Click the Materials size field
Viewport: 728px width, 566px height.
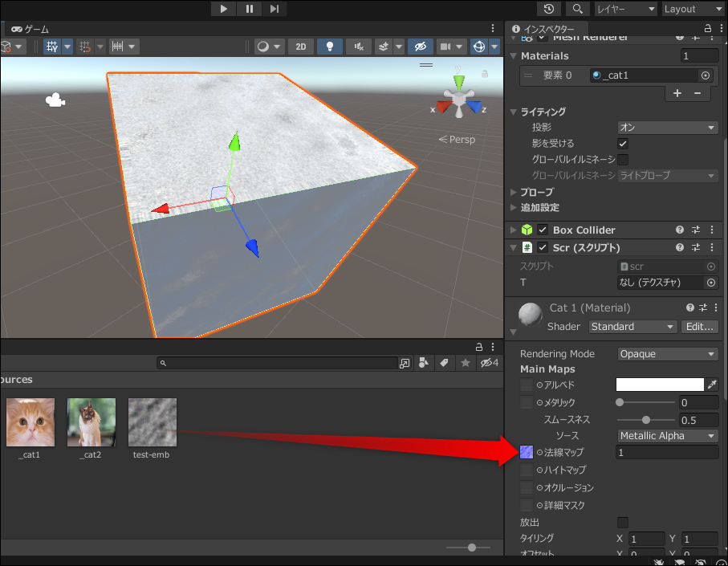(x=699, y=55)
